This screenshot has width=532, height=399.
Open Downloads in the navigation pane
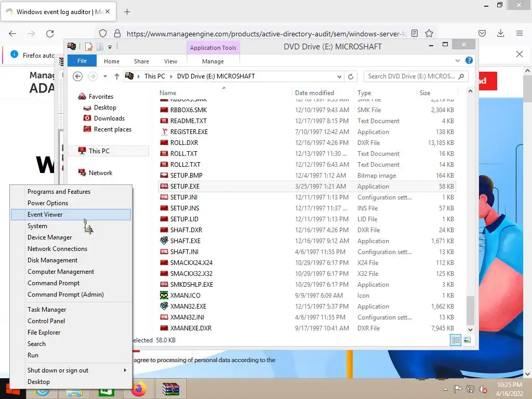coord(109,118)
